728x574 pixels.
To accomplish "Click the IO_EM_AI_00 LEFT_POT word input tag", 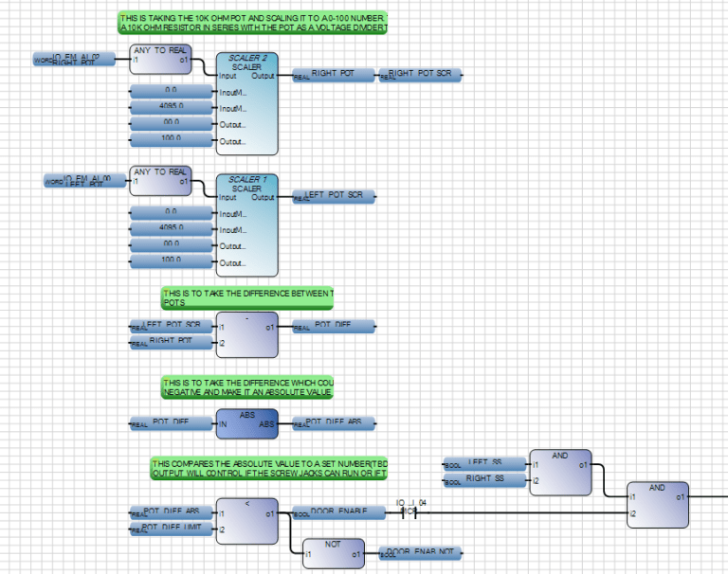I will [85, 181].
